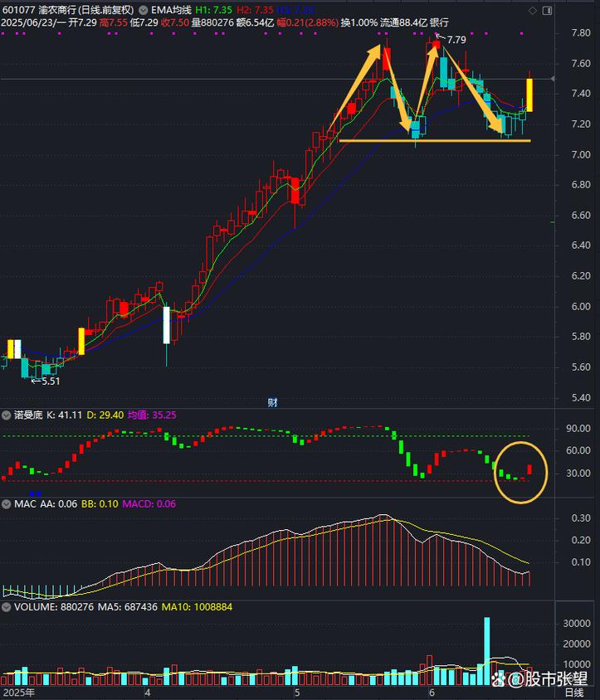Open the 日线 period selector
This screenshot has width=600, height=700.
[574, 692]
